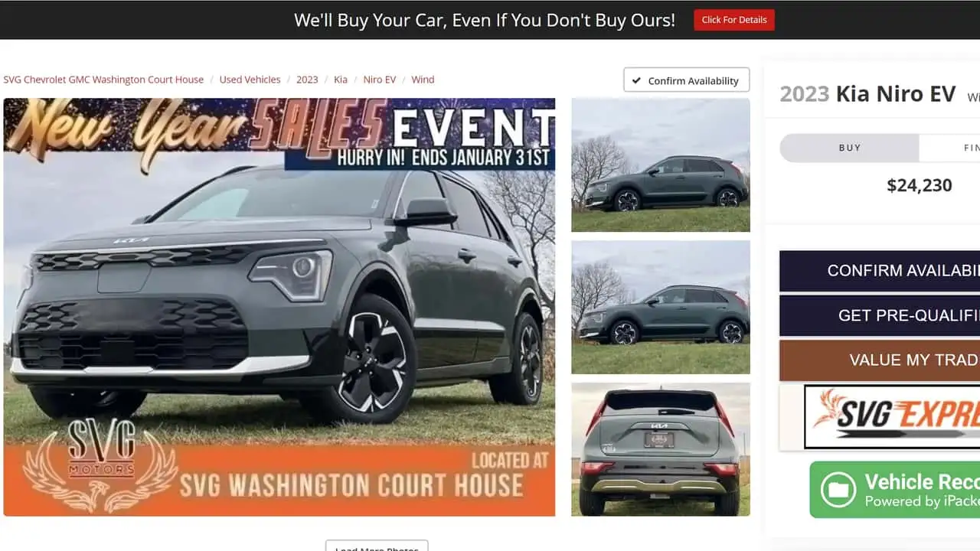Open the Load More Photos button
The height and width of the screenshot is (551, 980).
[x=377, y=546]
